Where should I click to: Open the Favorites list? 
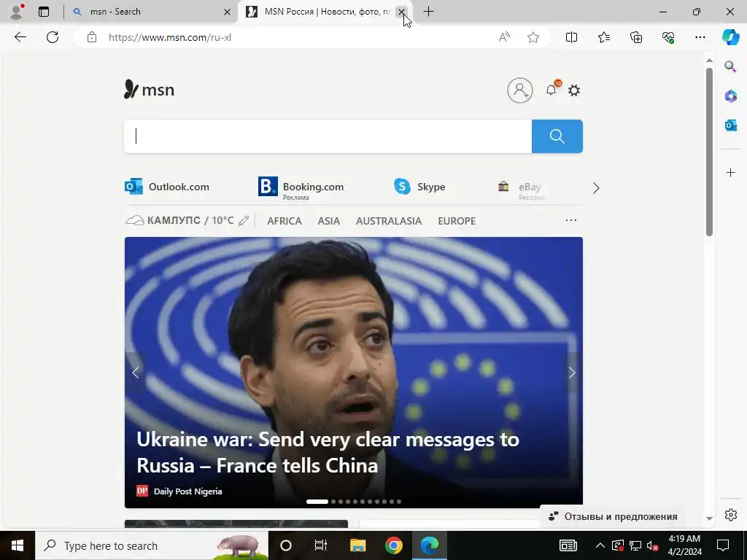(x=603, y=37)
